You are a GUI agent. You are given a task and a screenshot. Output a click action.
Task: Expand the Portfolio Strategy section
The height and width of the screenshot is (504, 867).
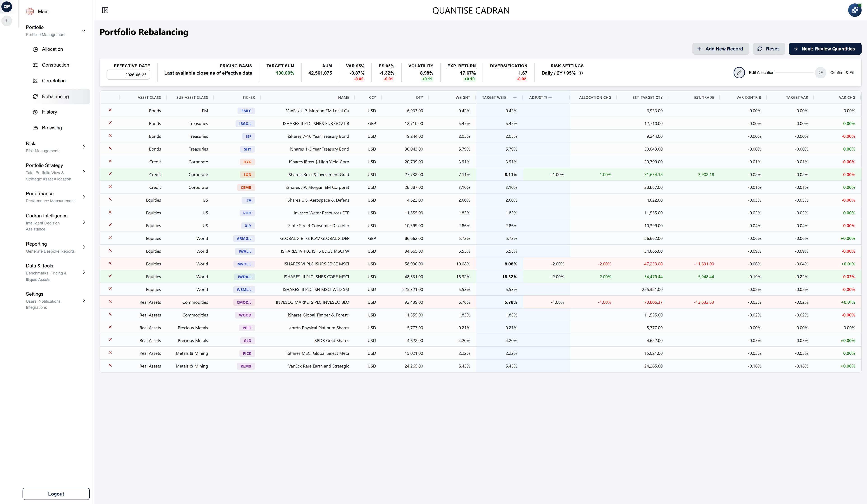[84, 172]
